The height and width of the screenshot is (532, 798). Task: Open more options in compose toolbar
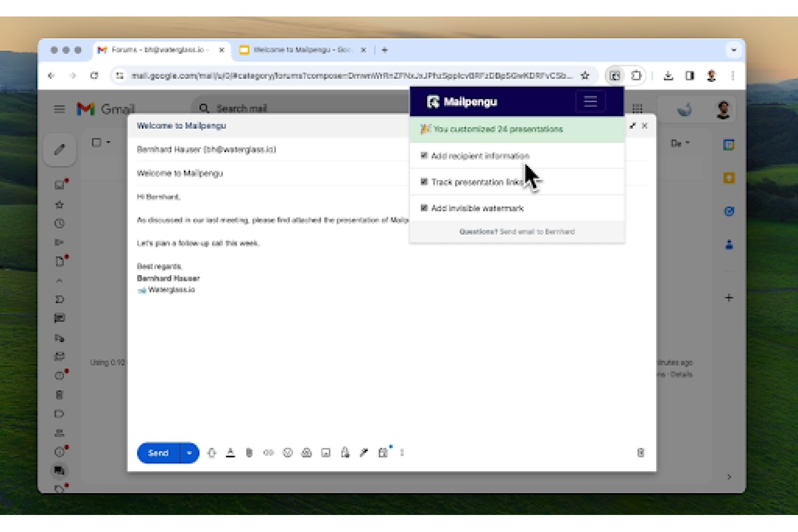[402, 453]
